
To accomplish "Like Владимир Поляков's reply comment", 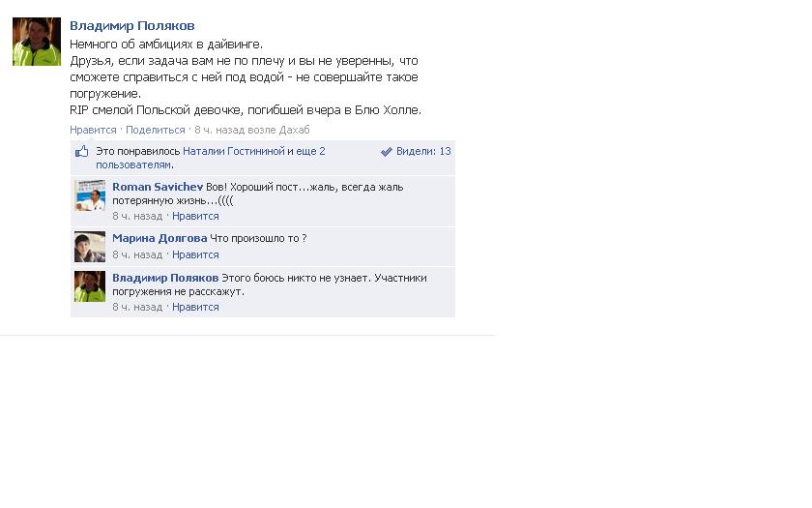I will (195, 308).
